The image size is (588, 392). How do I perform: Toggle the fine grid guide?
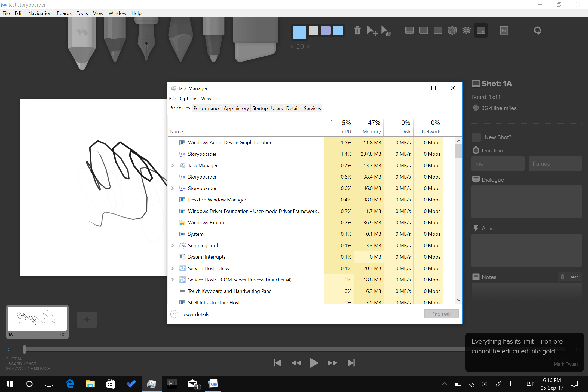click(409, 30)
